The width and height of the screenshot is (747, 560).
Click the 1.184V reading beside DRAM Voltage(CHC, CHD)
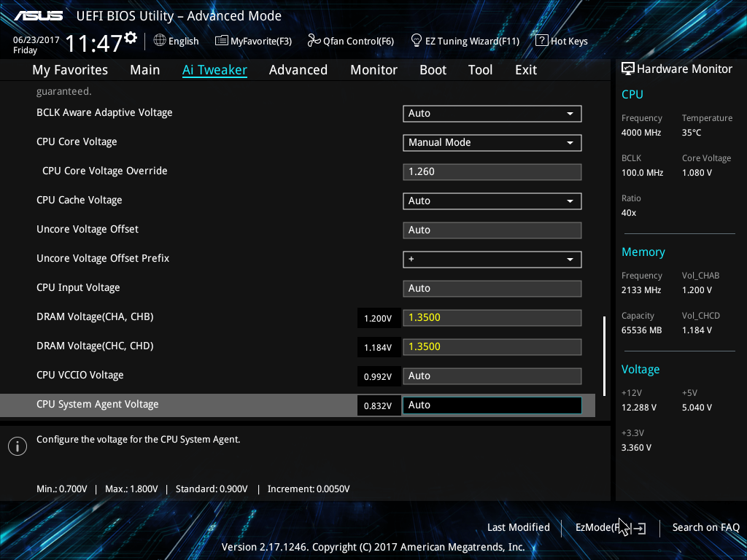(x=379, y=348)
